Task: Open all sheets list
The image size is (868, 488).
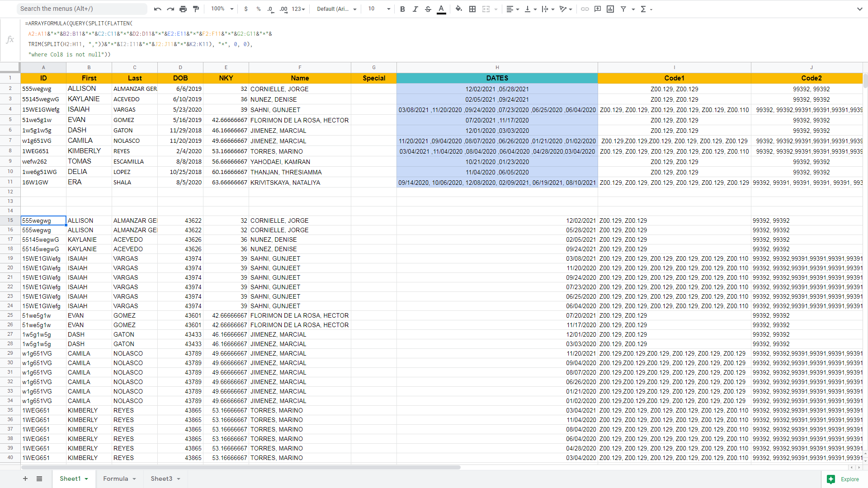Action: click(x=39, y=479)
